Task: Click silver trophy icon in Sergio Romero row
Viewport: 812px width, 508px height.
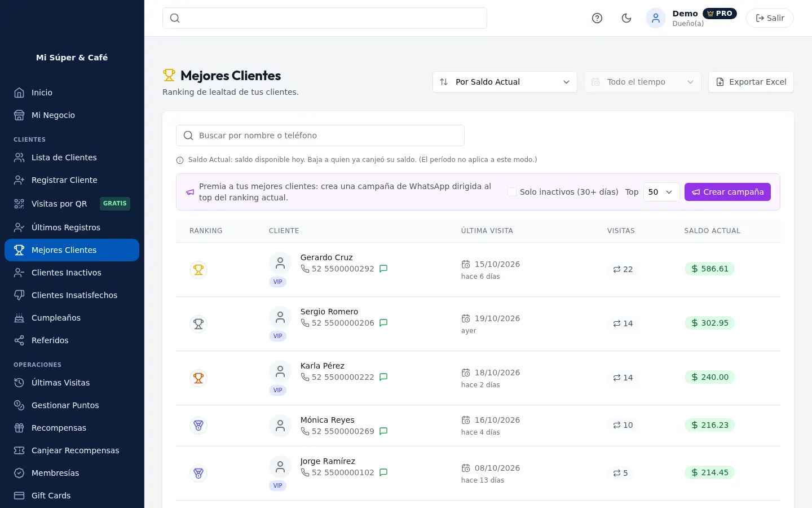Action: 198,324
